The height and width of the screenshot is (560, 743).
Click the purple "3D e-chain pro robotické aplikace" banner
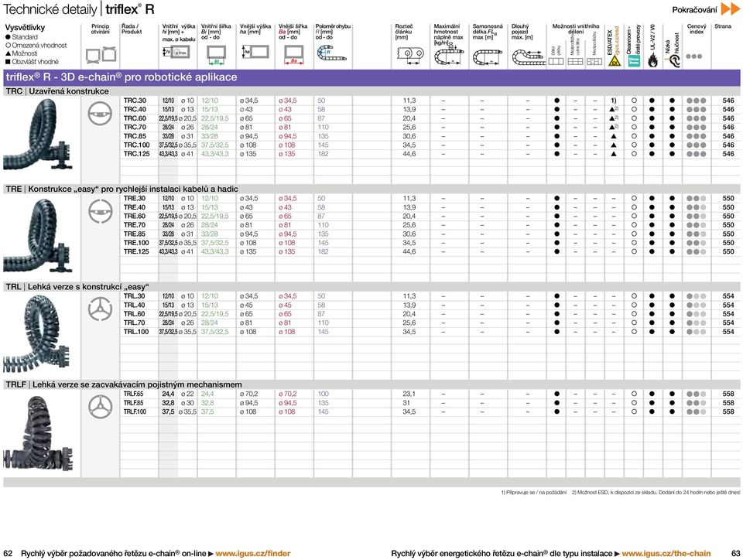coord(371,77)
